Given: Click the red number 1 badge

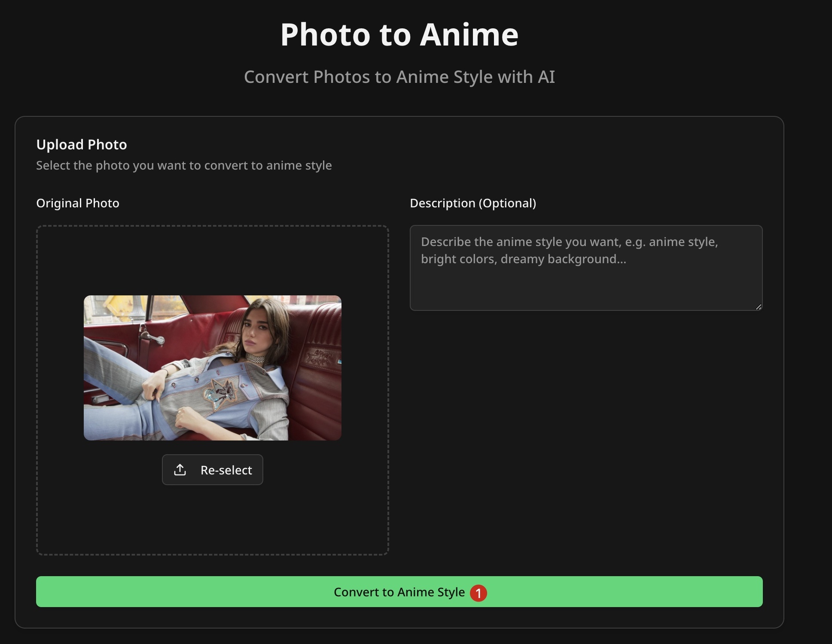Looking at the screenshot, I should click(478, 593).
